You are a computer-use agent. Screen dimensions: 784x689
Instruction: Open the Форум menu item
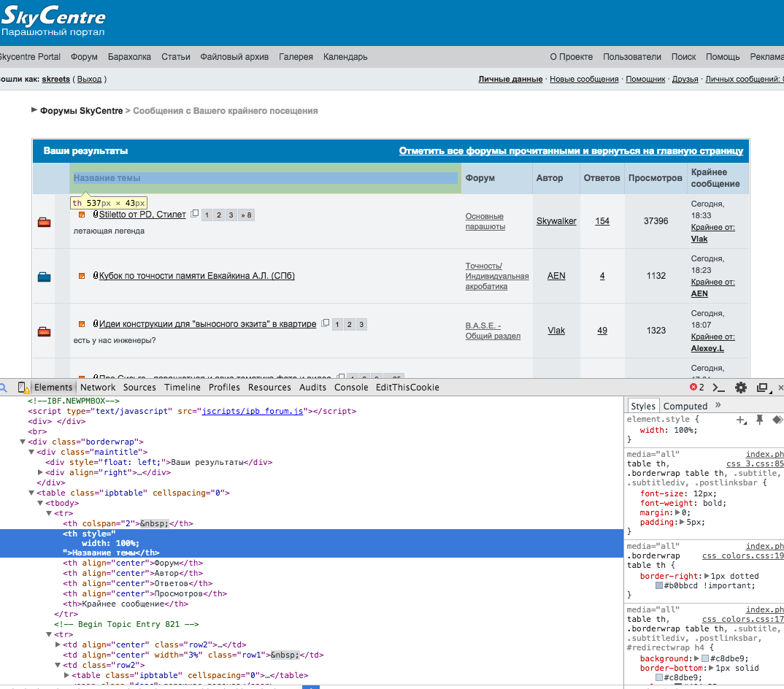(x=84, y=57)
